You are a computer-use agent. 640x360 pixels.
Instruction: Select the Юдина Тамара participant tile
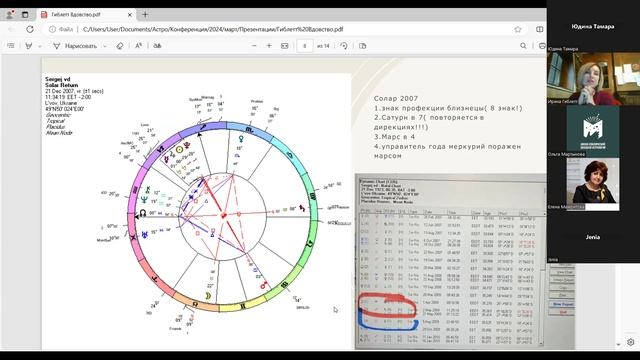click(593, 26)
